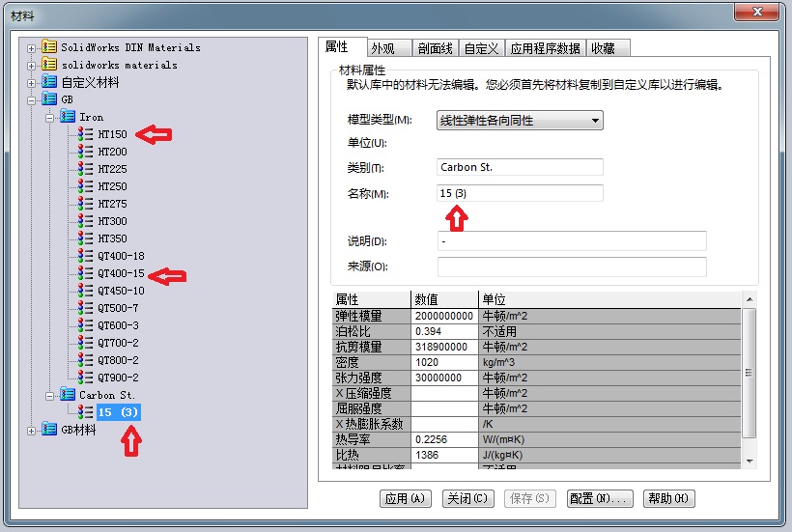Expand the solidworks materials node
The image size is (792, 532).
click(31, 66)
